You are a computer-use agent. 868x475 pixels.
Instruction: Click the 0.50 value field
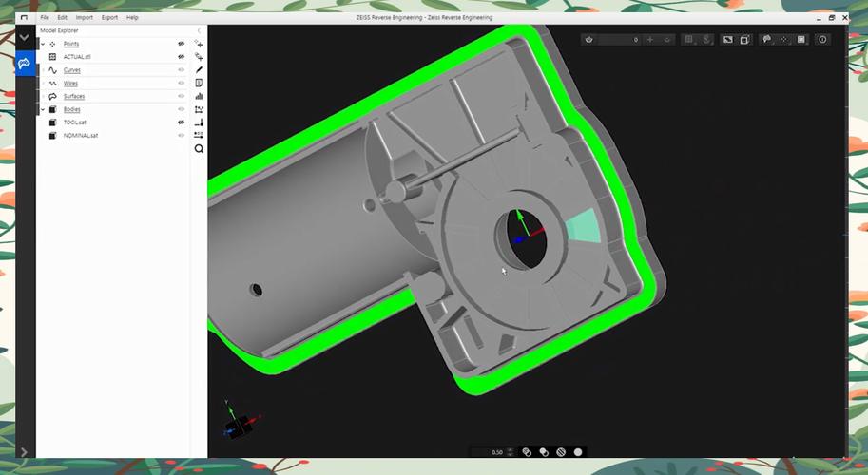tap(489, 452)
